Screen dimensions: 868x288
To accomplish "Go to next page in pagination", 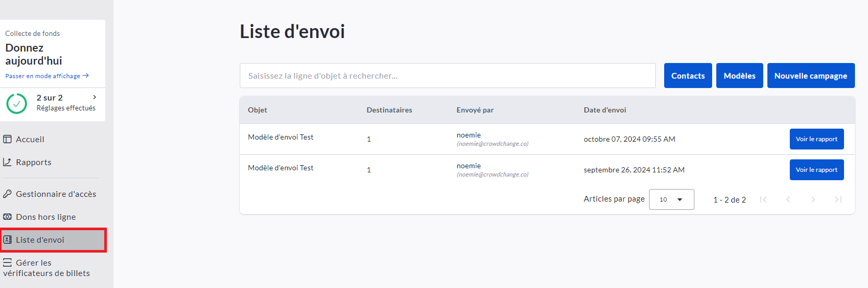I will (813, 199).
